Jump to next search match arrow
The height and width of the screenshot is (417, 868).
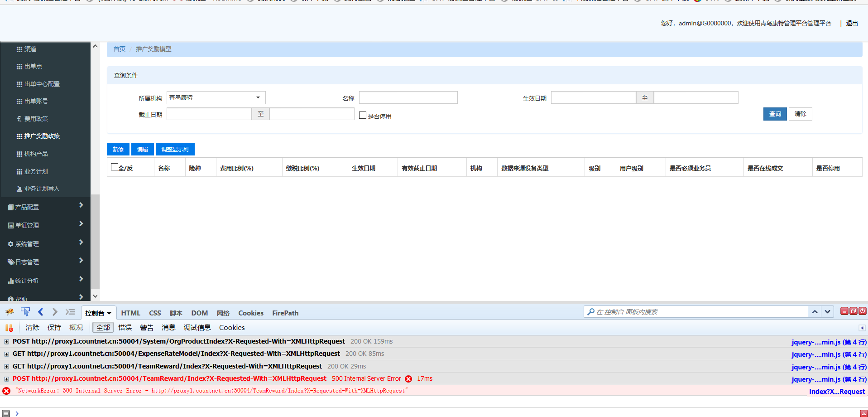[828, 312]
